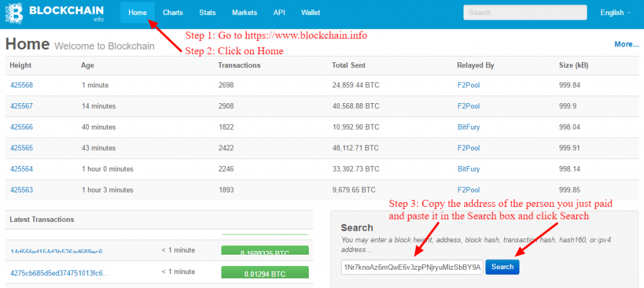644x288 pixels.
Task: Open block height 425566
Action: point(21,127)
